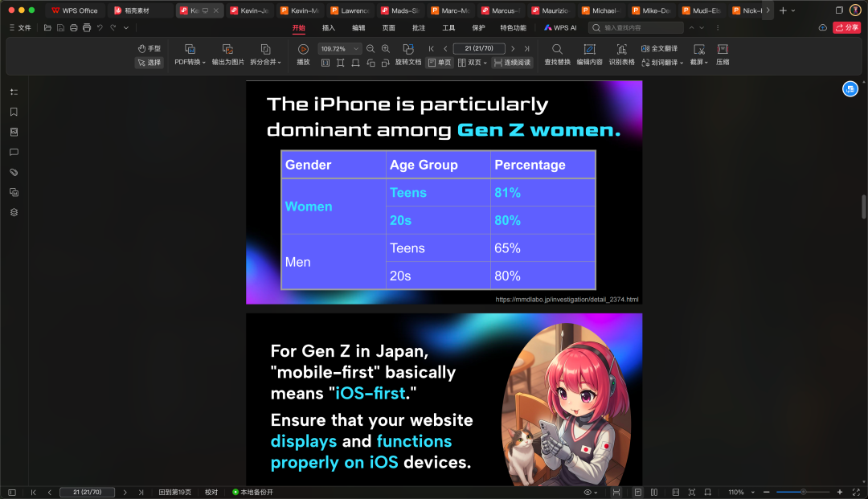Toggle sidebar panel in status bar
The image size is (868, 499).
pyautogui.click(x=11, y=492)
